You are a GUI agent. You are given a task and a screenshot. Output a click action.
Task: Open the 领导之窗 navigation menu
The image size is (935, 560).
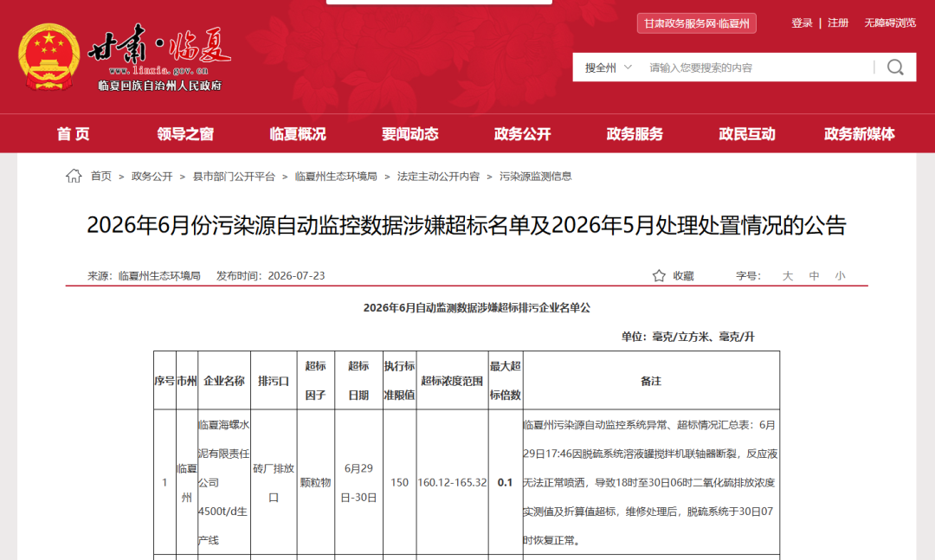tap(185, 133)
